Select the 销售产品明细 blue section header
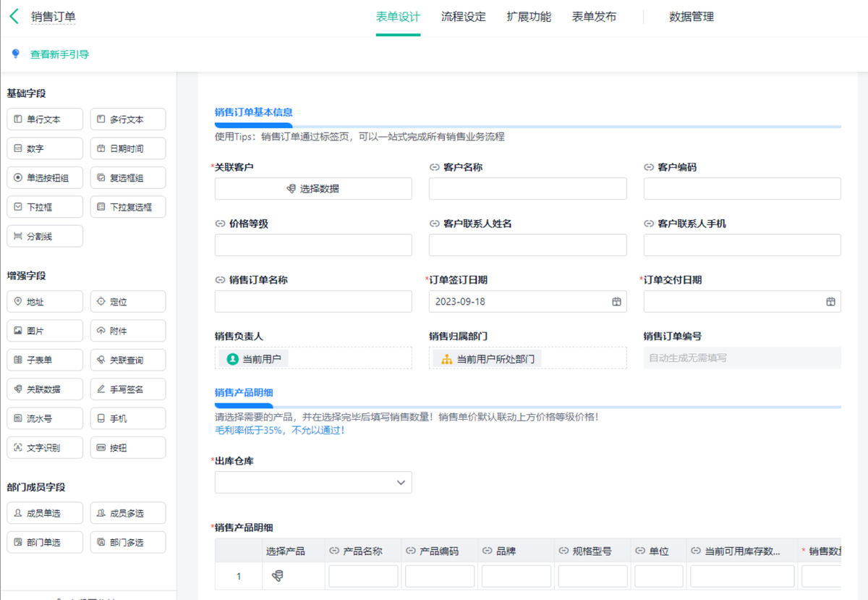868x600 pixels. tap(244, 392)
